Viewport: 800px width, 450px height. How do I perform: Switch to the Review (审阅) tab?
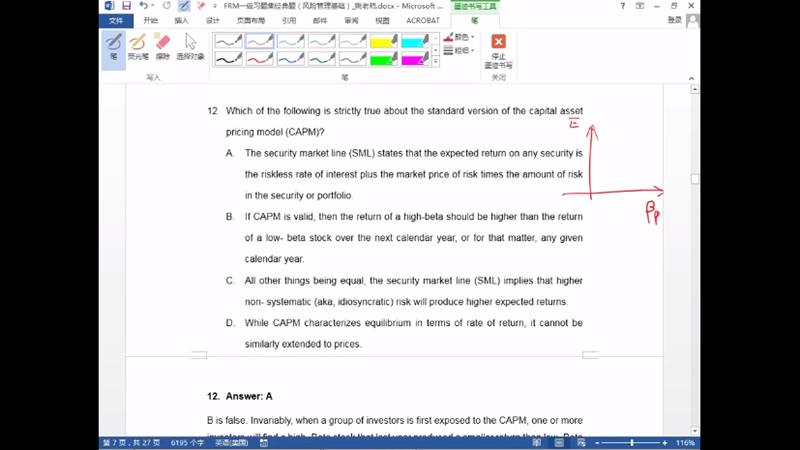tap(351, 20)
